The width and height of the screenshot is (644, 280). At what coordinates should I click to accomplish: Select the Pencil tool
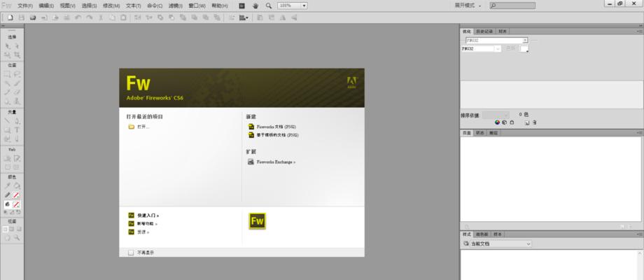[x=8, y=92]
